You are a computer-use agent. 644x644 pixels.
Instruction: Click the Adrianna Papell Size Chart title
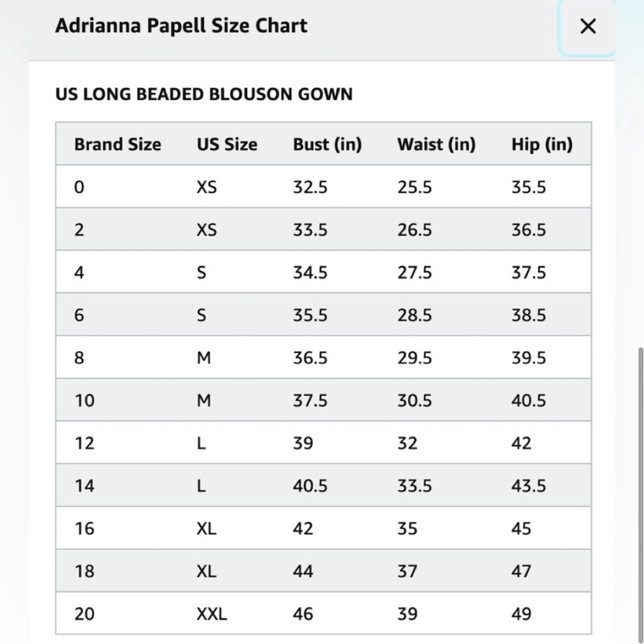point(181,26)
